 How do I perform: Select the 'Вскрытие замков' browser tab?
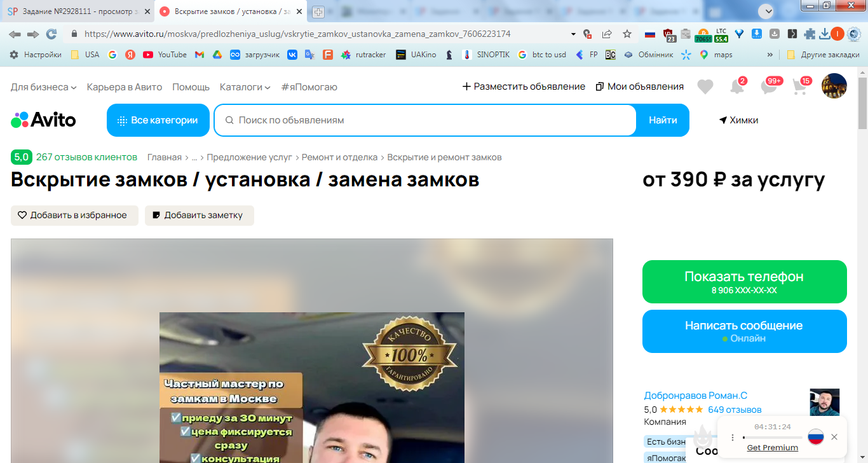point(231,11)
